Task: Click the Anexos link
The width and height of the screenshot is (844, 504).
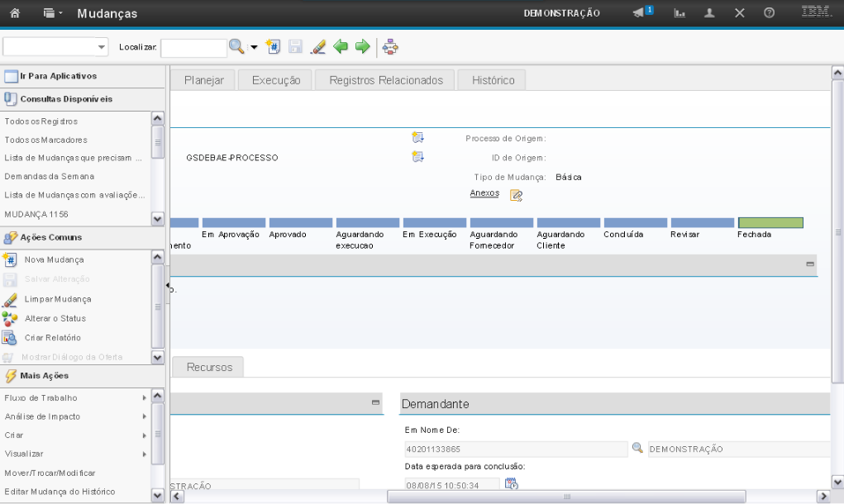Action: [x=484, y=193]
